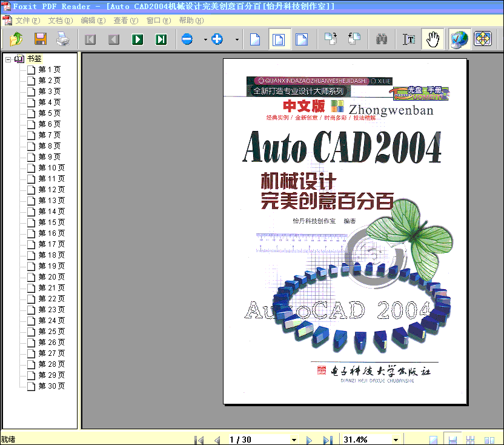This screenshot has width=504, height=445.
Task: Open the 窗口(W) menu
Action: point(159,21)
